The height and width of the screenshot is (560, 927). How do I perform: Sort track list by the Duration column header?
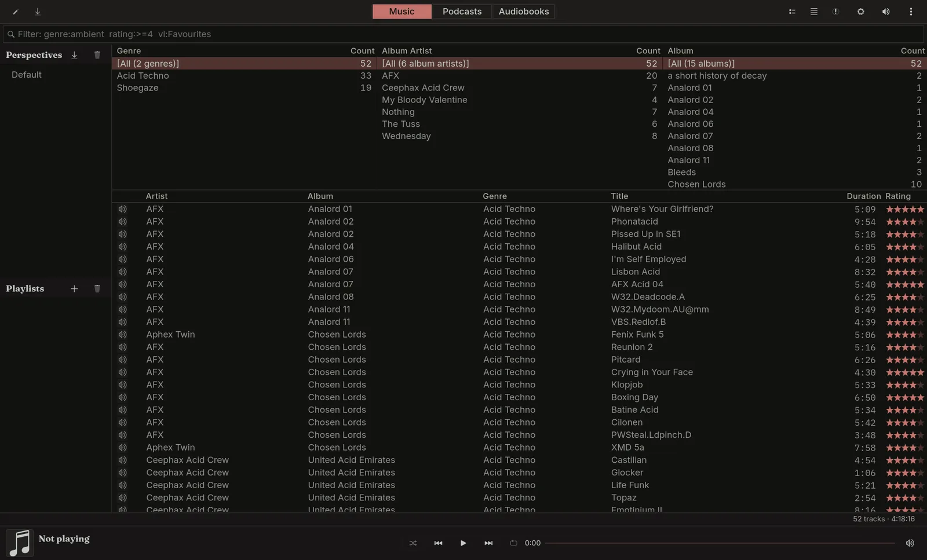[x=864, y=196]
